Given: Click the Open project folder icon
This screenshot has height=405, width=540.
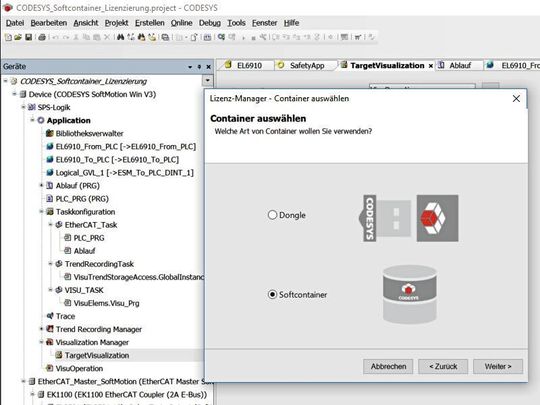Looking at the screenshot, I should [18, 37].
